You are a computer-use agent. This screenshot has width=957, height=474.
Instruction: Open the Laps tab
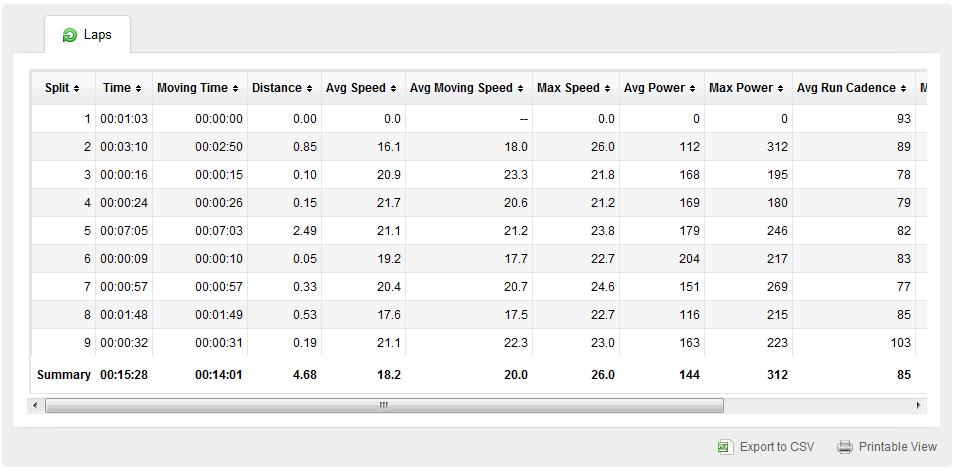point(87,35)
